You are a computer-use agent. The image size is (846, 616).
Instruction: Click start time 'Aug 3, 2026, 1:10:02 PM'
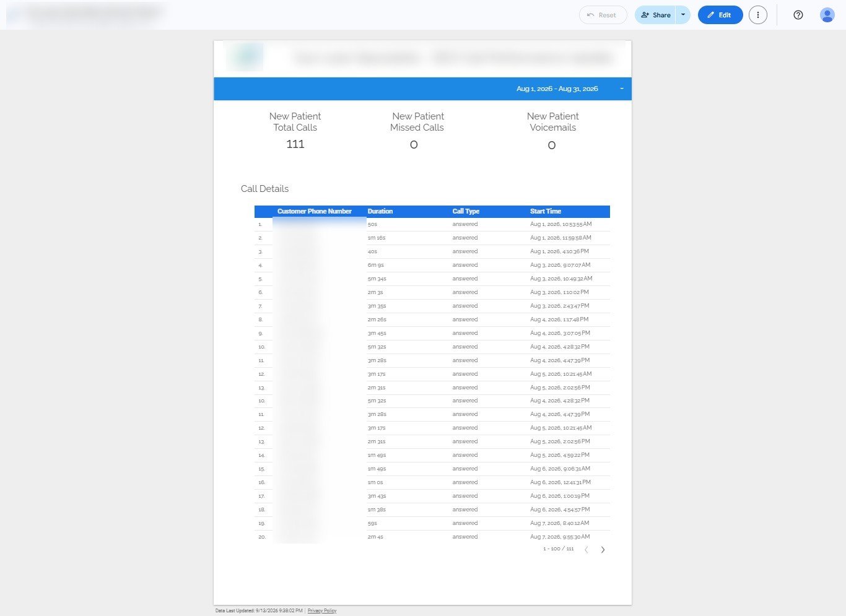click(x=559, y=292)
